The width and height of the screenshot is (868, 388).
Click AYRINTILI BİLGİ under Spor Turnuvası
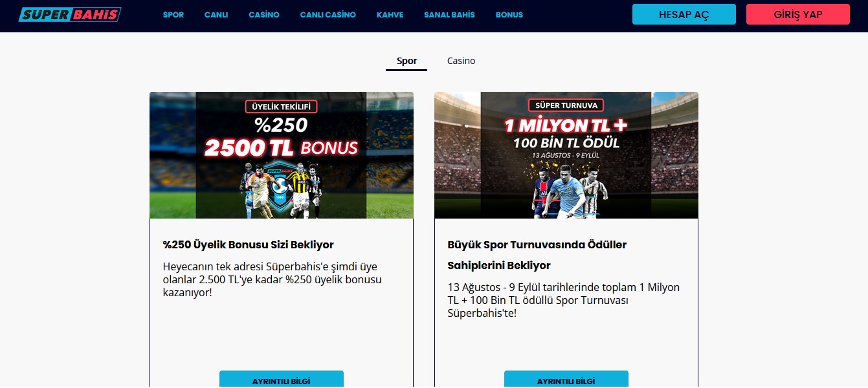point(566,380)
